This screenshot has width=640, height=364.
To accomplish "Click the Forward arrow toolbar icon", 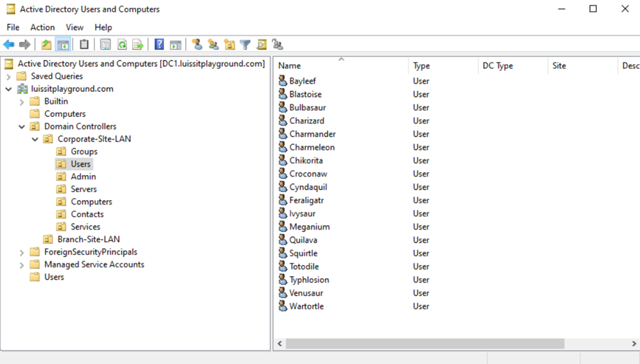I will 25,45.
